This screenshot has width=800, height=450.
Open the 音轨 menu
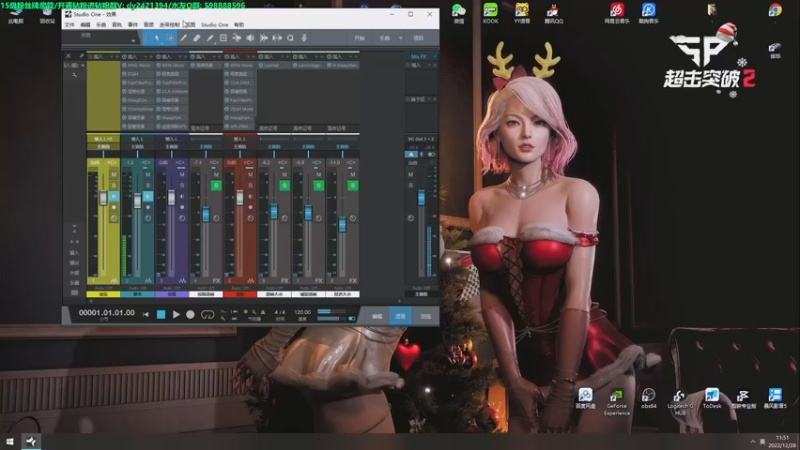tap(117, 24)
